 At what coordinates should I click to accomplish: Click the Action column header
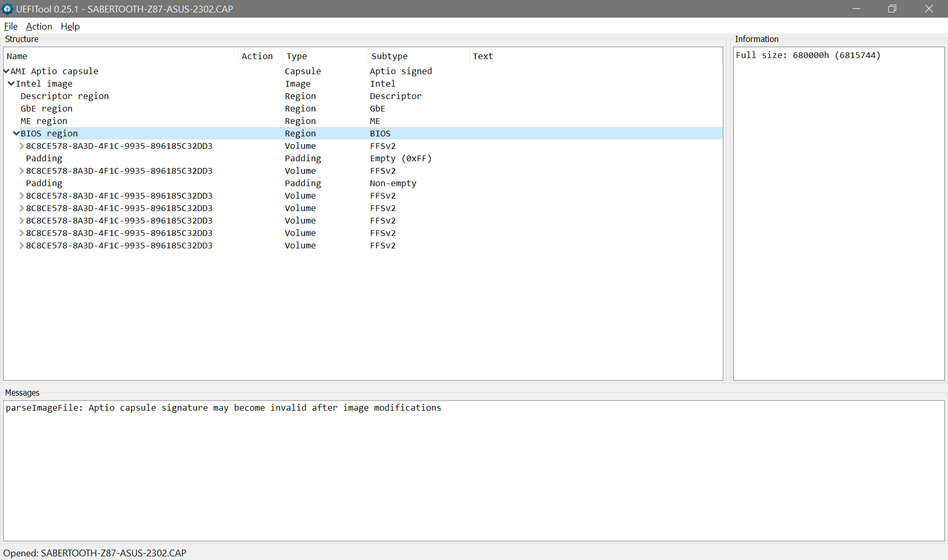[260, 56]
